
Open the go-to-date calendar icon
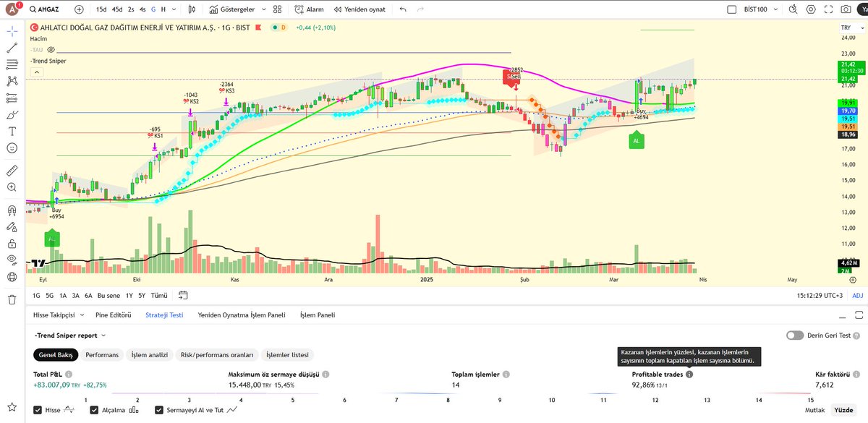pyautogui.click(x=183, y=295)
